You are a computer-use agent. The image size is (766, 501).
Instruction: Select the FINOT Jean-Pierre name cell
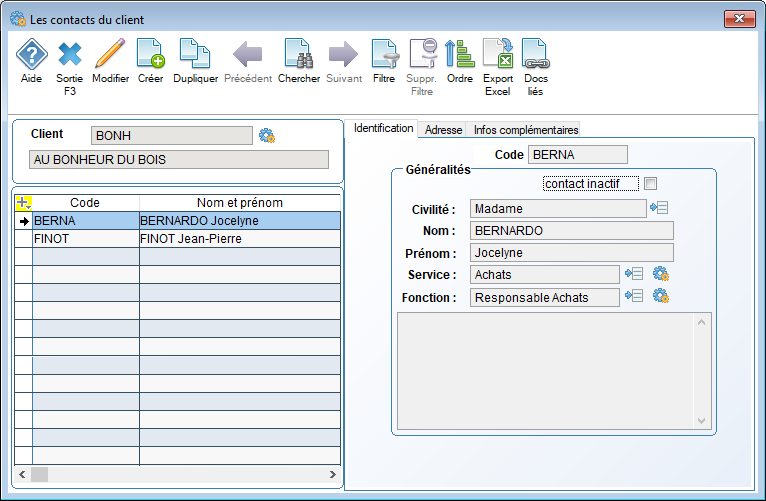pyautogui.click(x=240, y=239)
